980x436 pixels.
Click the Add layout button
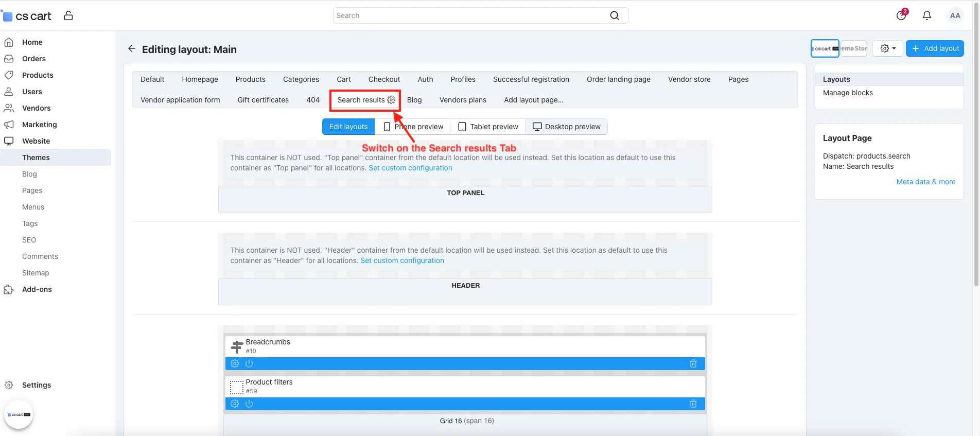[x=935, y=48]
